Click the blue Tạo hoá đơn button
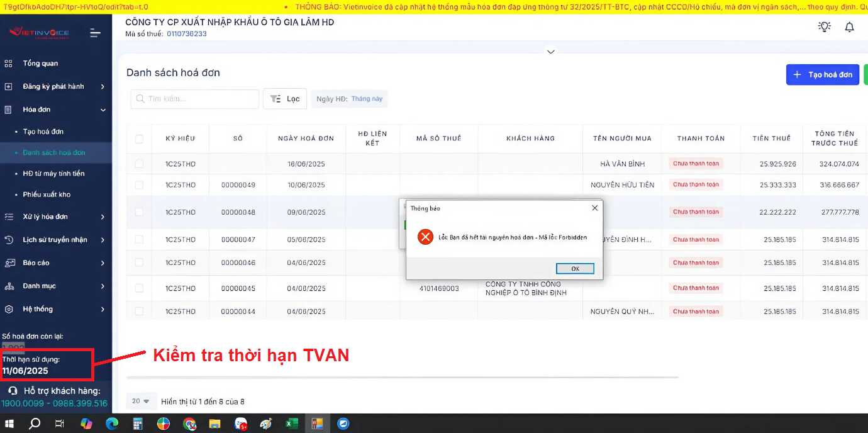 [822, 74]
